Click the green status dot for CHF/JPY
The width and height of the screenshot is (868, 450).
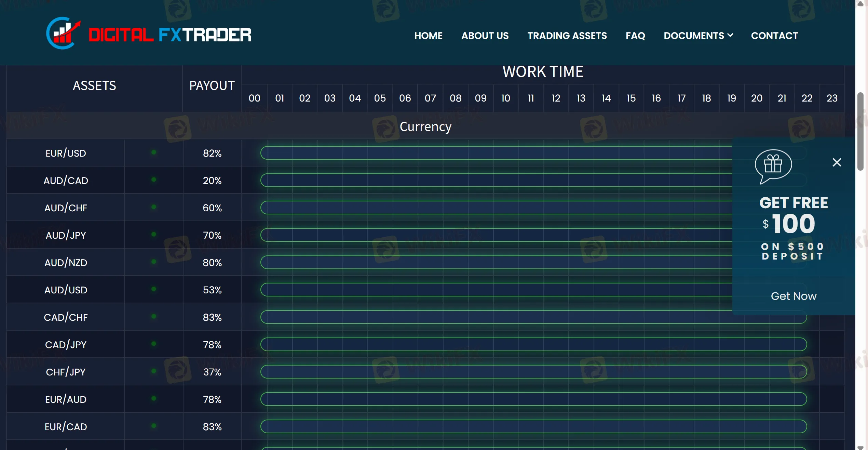coord(154,371)
